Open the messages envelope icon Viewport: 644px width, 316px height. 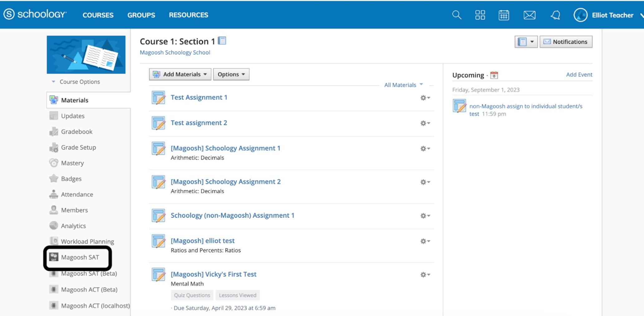529,15
